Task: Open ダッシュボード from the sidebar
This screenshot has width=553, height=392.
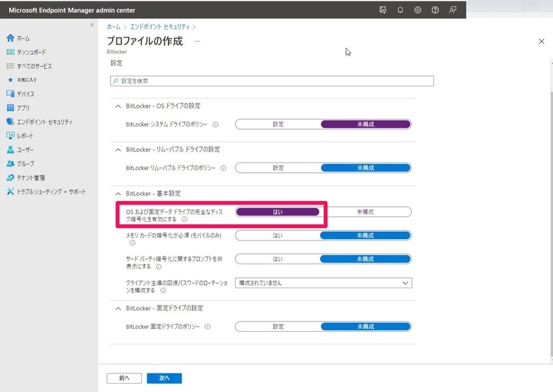Action: point(31,52)
